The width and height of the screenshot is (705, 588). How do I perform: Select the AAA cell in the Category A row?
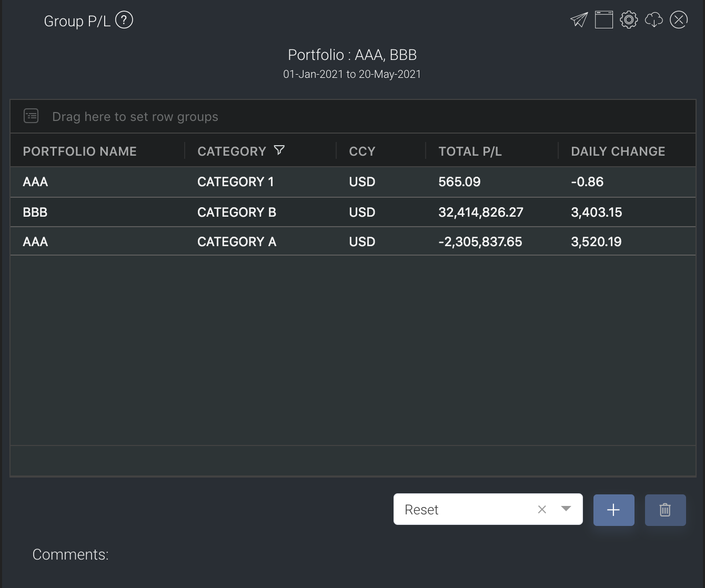coord(36,242)
